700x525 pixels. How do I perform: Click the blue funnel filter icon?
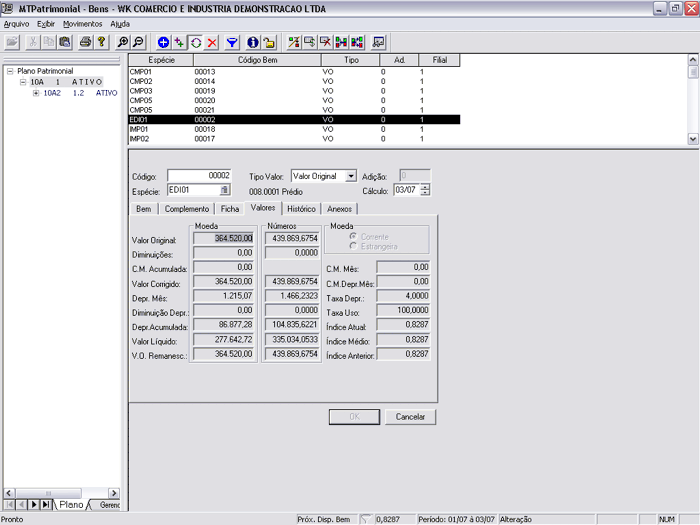[x=232, y=42]
